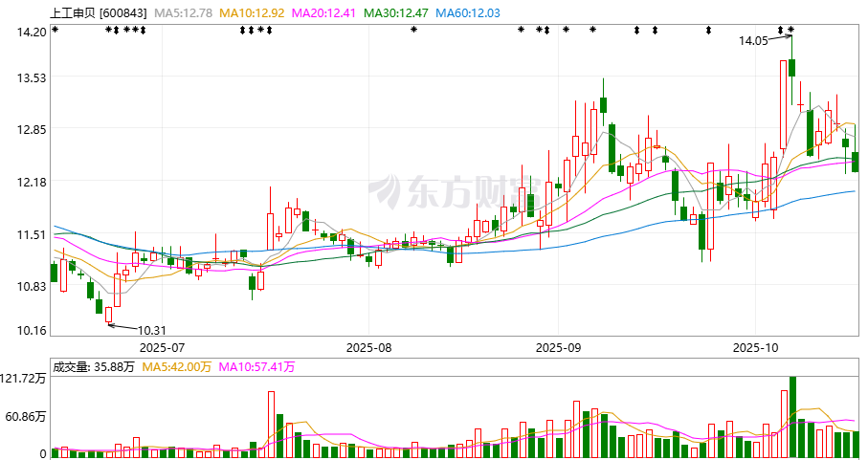Viewport: 868px width, 460px height.
Task: Click the 11.51 price axis value
Action: point(32,235)
